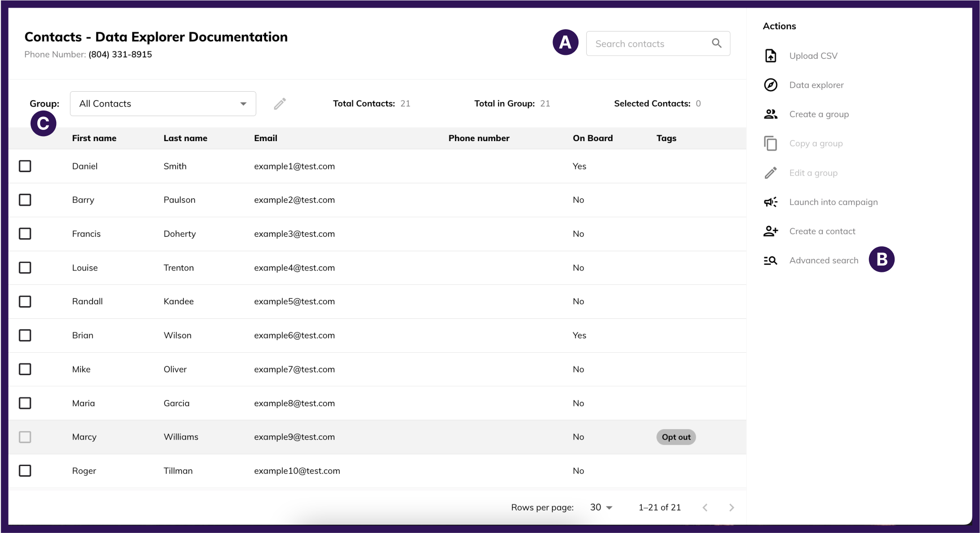Click the Copy a group action
This screenshot has width=980, height=533.
(815, 143)
